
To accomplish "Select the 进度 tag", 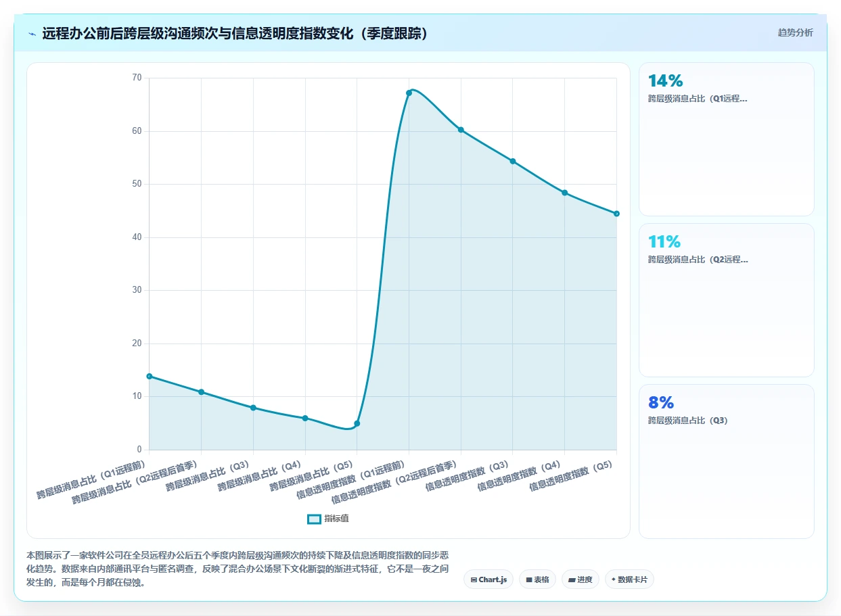I will (x=581, y=579).
